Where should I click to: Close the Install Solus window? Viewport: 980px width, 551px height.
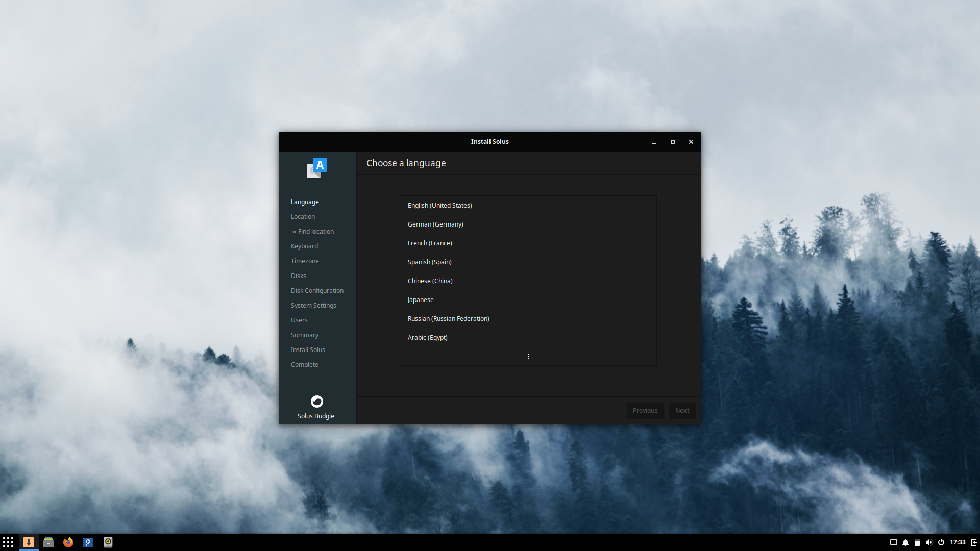(691, 142)
